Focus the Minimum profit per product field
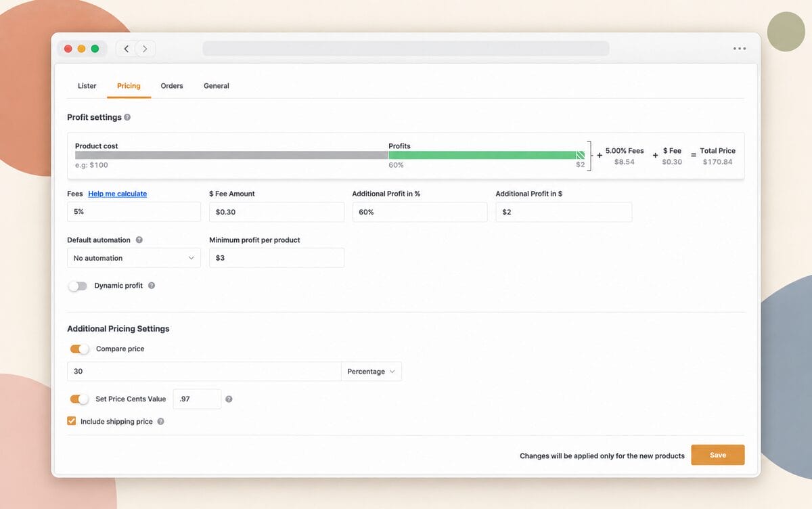 (x=277, y=258)
